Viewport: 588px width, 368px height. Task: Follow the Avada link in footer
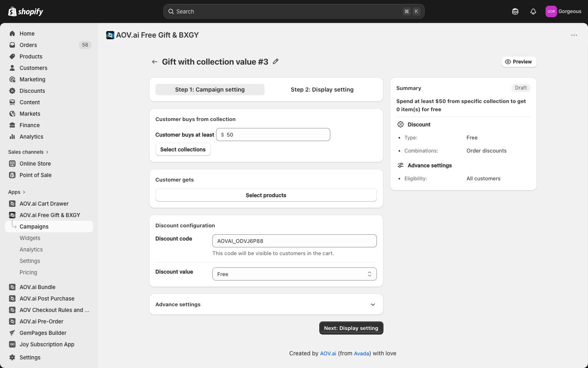(361, 353)
